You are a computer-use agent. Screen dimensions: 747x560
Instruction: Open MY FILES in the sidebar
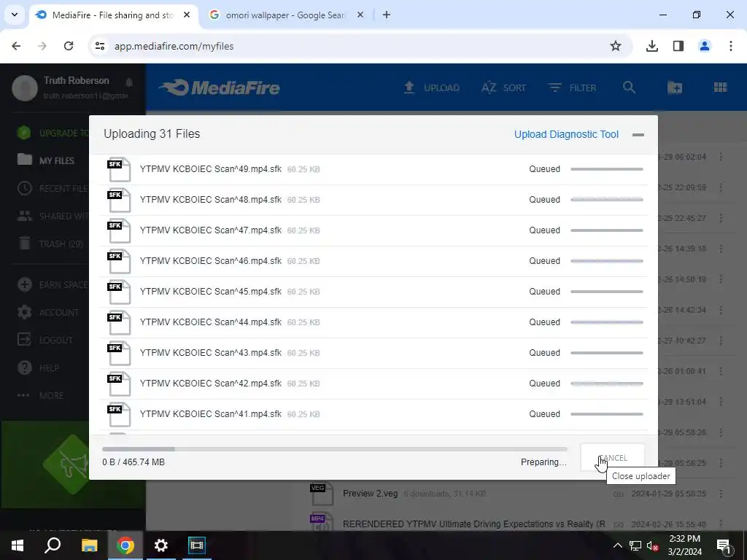46,160
